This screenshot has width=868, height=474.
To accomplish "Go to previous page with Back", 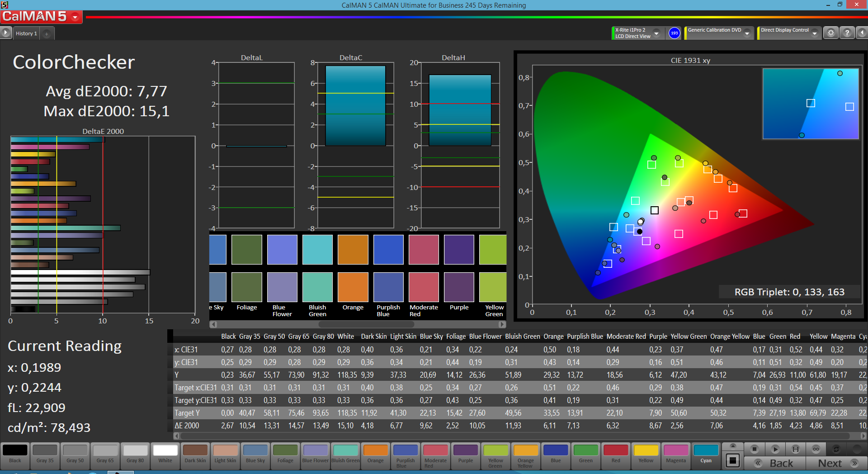I will [775, 463].
